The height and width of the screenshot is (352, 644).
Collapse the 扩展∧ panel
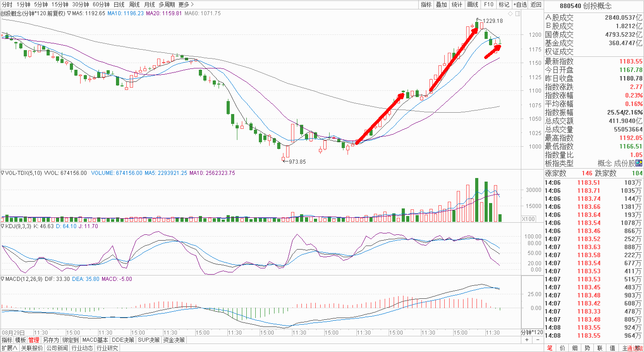9,348
